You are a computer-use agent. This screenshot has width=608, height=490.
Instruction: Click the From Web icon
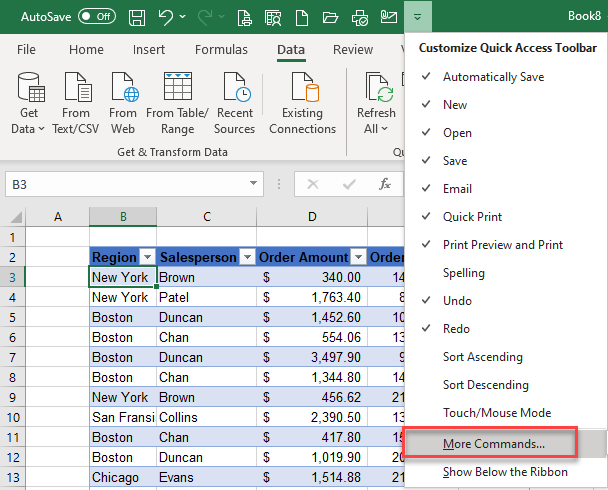tap(123, 88)
